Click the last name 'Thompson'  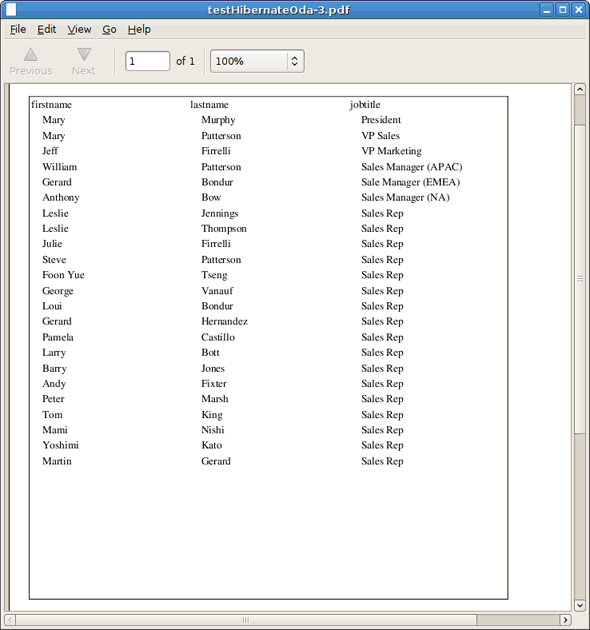click(224, 229)
